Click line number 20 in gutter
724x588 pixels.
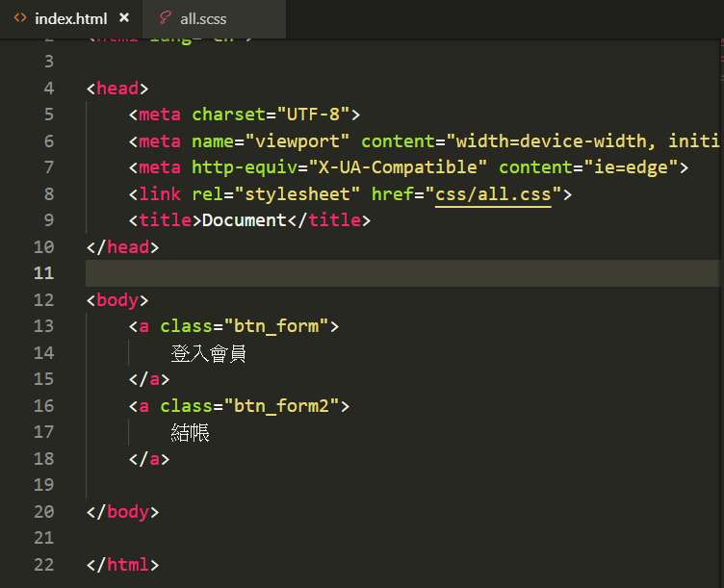pyautogui.click(x=44, y=512)
